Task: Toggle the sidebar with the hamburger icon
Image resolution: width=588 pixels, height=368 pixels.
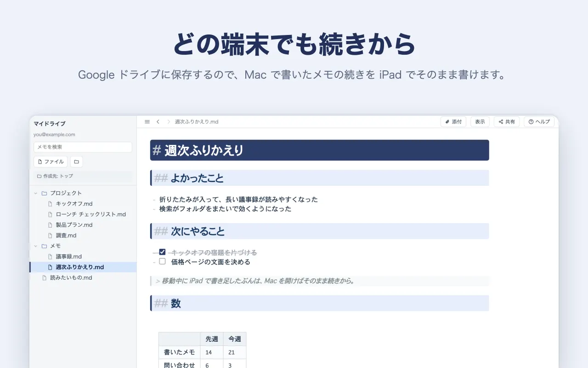Action: click(147, 122)
